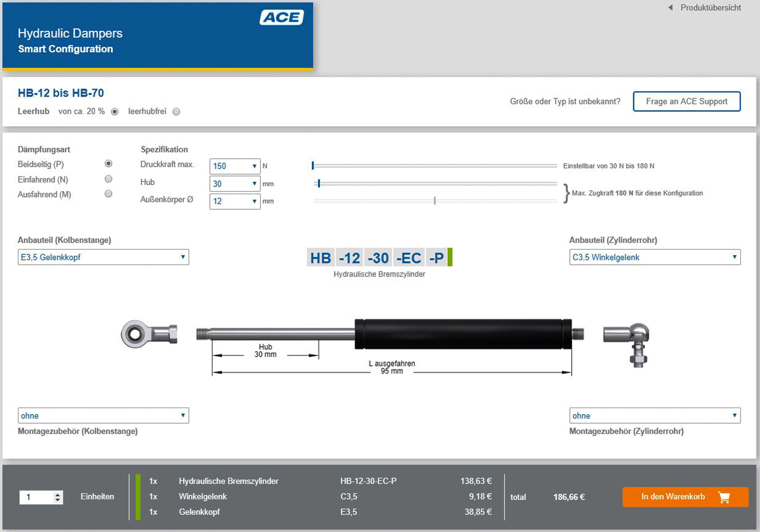Select the leerhubfrei radio option
The image size is (760, 532).
pos(176,112)
